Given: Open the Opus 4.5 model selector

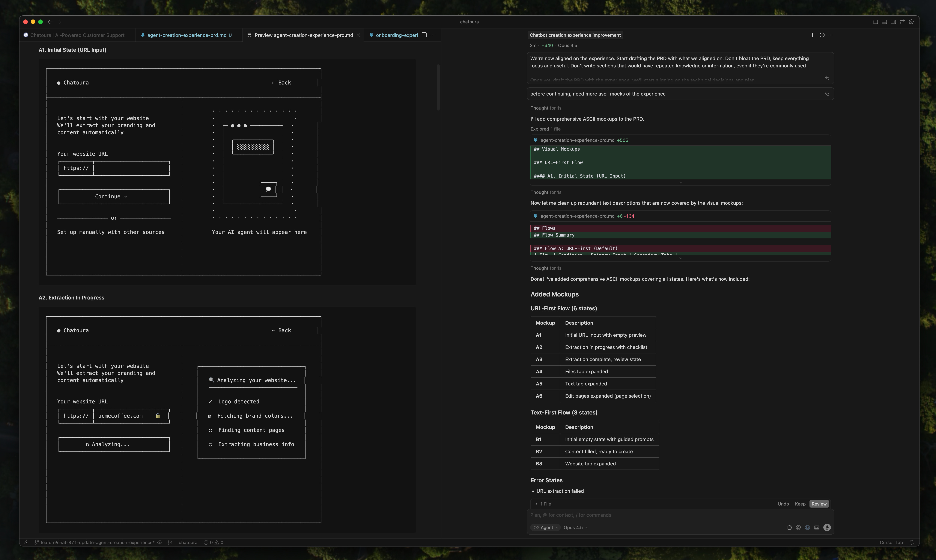Looking at the screenshot, I should (x=575, y=528).
